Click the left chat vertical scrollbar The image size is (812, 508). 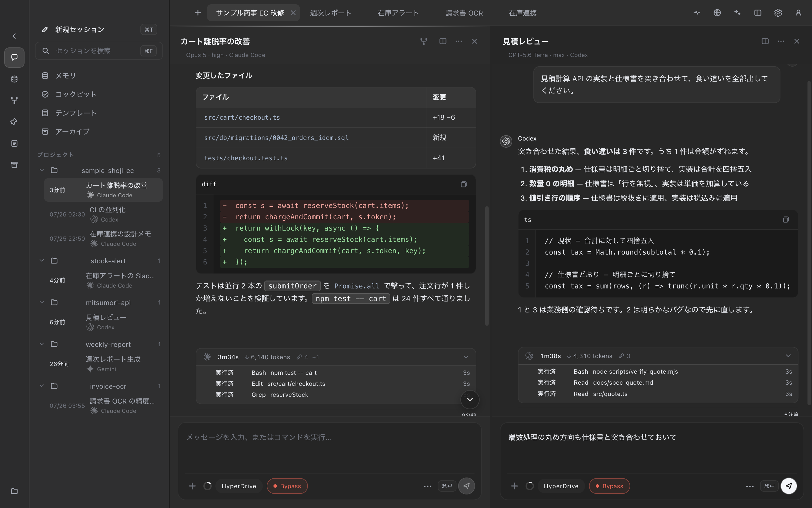pos(487,266)
